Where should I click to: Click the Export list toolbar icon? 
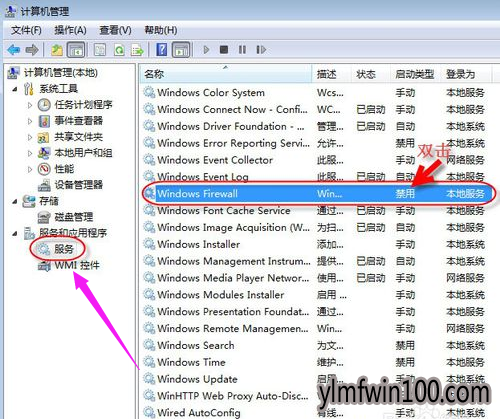[x=137, y=50]
